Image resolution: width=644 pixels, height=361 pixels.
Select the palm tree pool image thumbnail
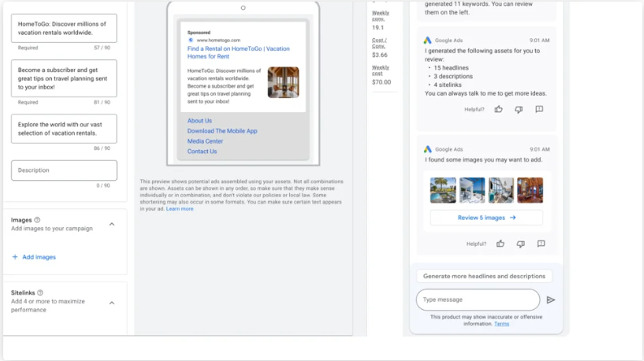[443, 190]
